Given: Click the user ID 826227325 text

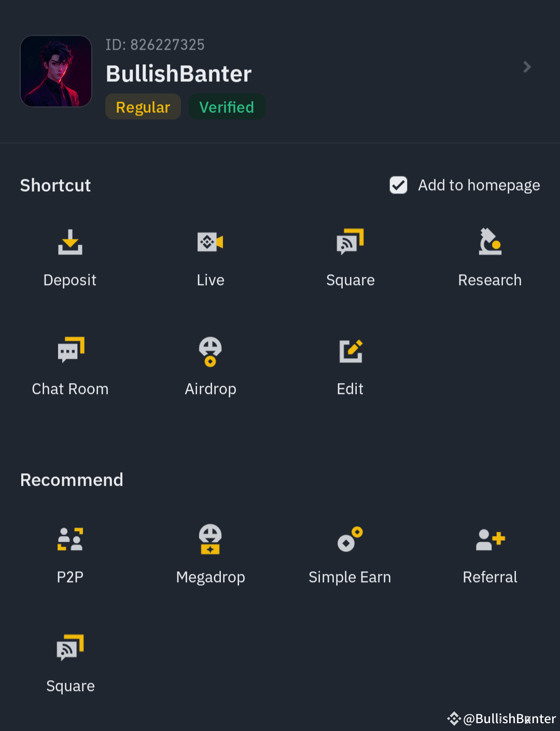Looking at the screenshot, I should tap(155, 45).
